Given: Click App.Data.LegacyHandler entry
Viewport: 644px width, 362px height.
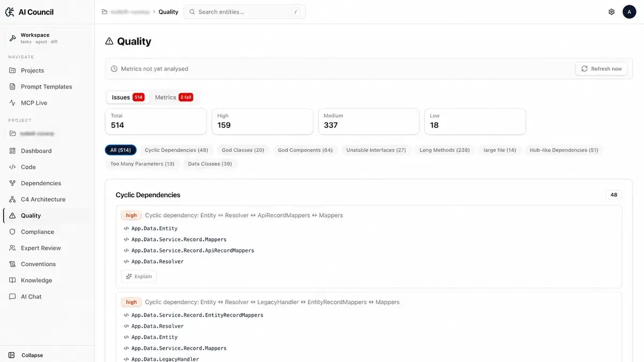Looking at the screenshot, I should (165, 359).
